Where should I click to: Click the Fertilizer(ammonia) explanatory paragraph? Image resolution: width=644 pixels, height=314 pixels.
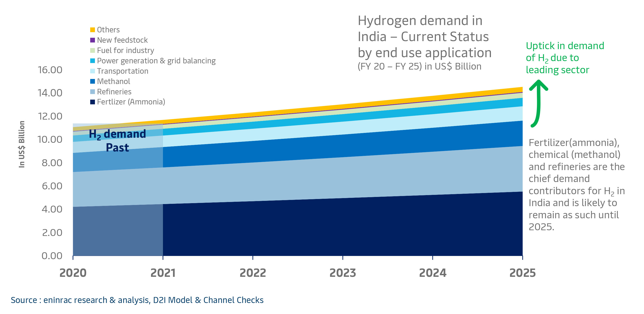click(577, 185)
